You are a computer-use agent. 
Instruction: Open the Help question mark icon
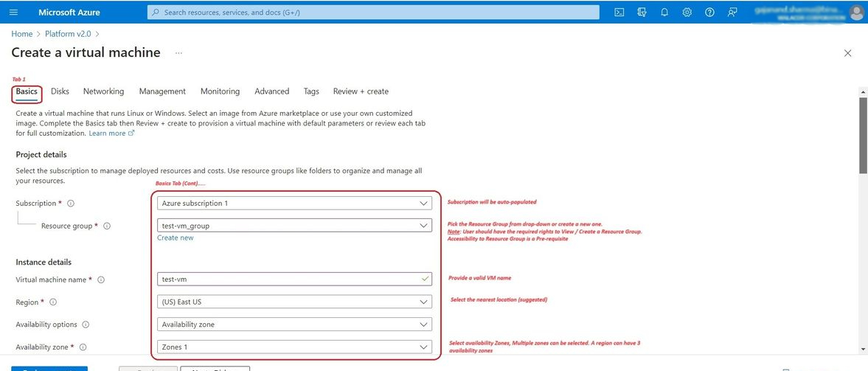pos(709,13)
